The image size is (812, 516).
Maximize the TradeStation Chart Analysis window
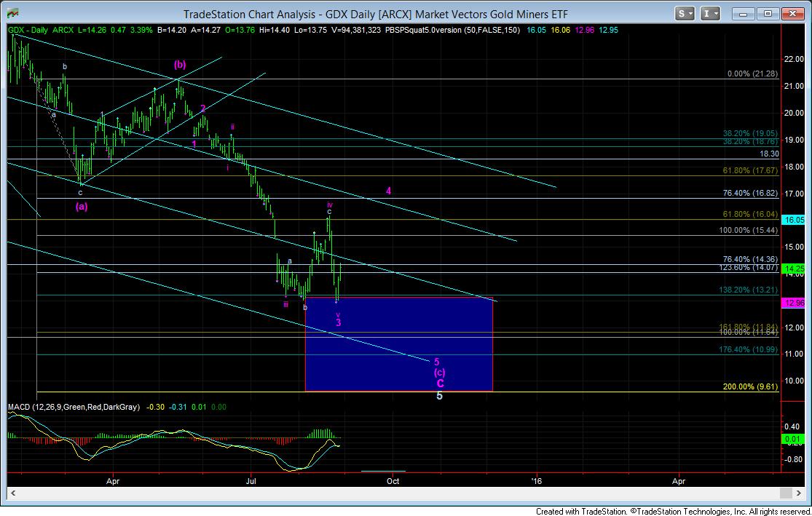click(x=768, y=13)
